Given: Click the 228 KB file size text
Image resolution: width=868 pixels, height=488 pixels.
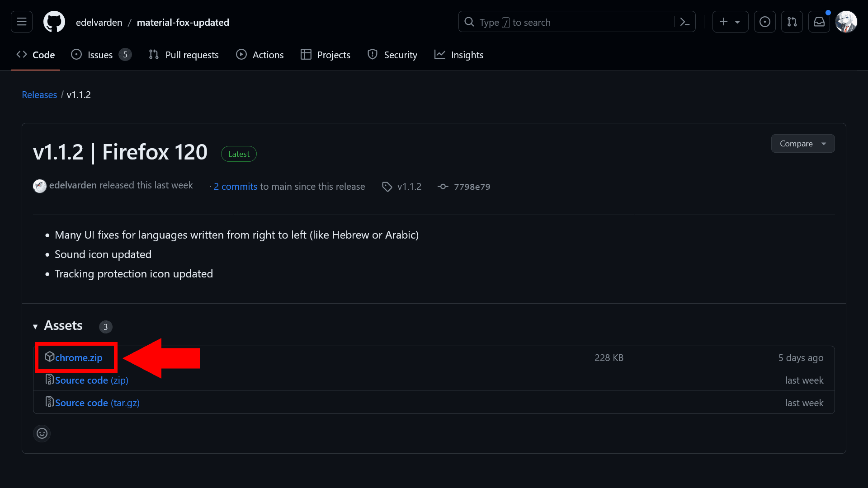Looking at the screenshot, I should tap(609, 358).
